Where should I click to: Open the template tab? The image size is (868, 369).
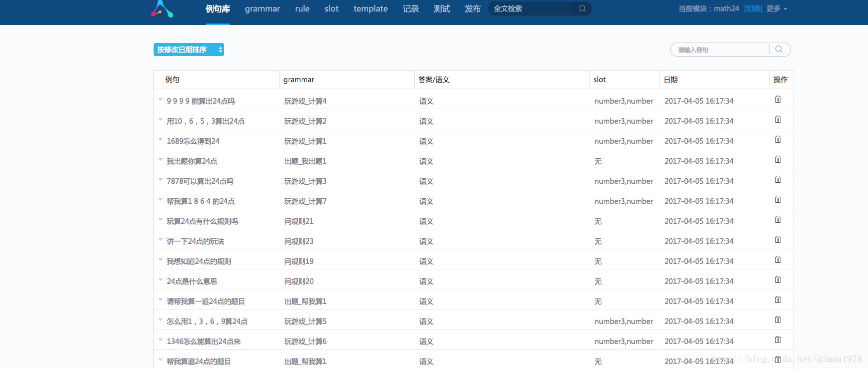coord(370,9)
